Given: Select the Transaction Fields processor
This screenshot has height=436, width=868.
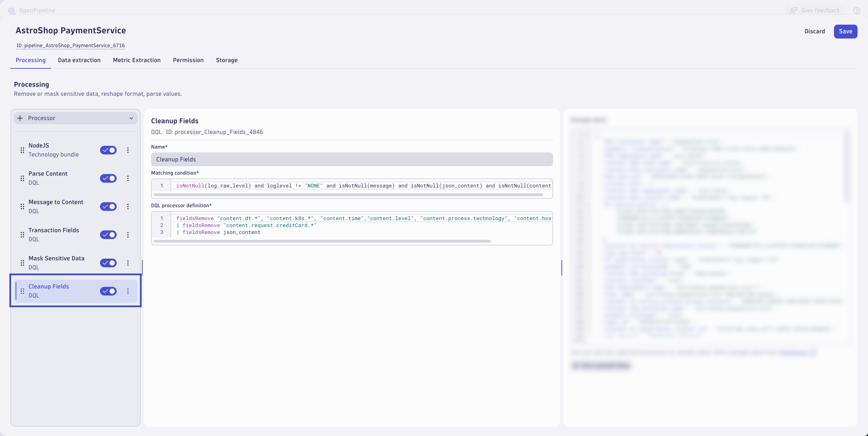Looking at the screenshot, I should [x=75, y=235].
